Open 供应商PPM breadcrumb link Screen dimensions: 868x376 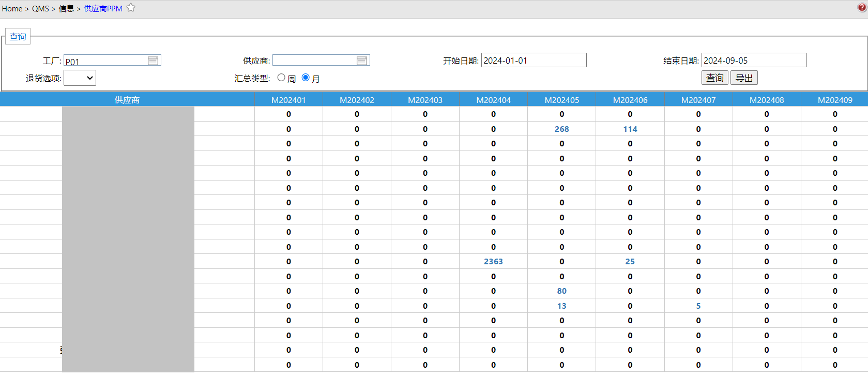(103, 9)
